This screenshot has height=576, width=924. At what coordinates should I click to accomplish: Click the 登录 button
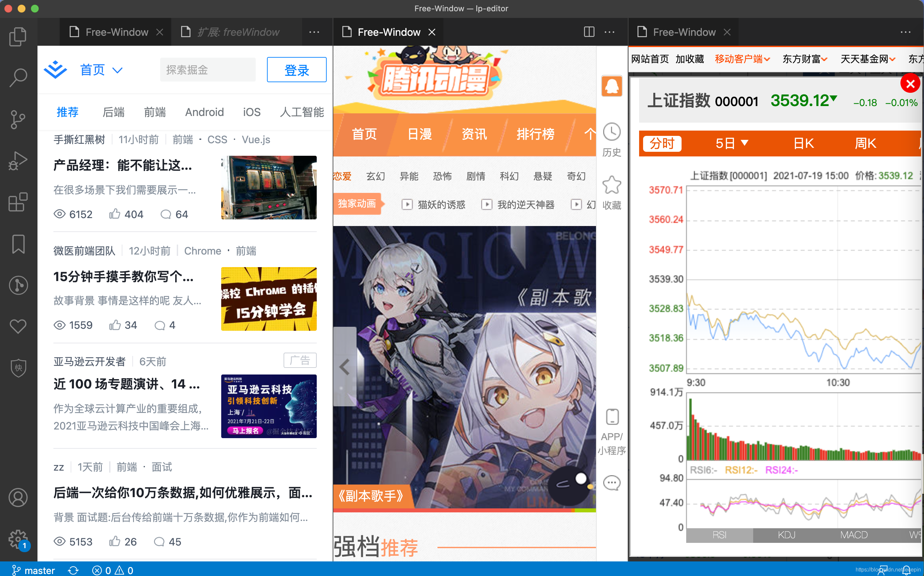point(296,70)
